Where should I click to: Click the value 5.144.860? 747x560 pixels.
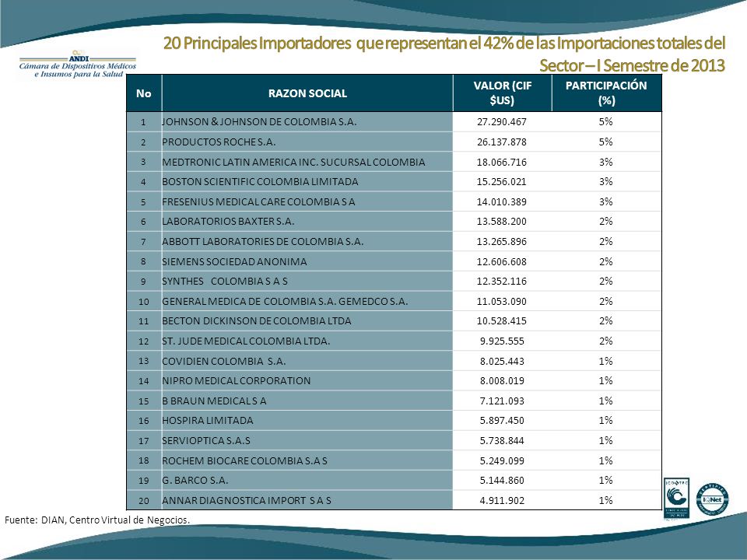pyautogui.click(x=502, y=481)
